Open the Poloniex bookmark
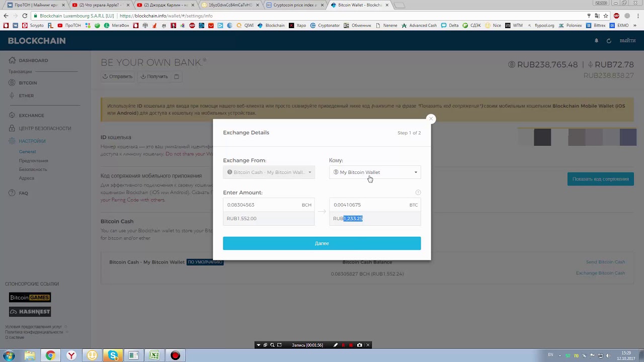Screen dimensions: 644x362 570,25
